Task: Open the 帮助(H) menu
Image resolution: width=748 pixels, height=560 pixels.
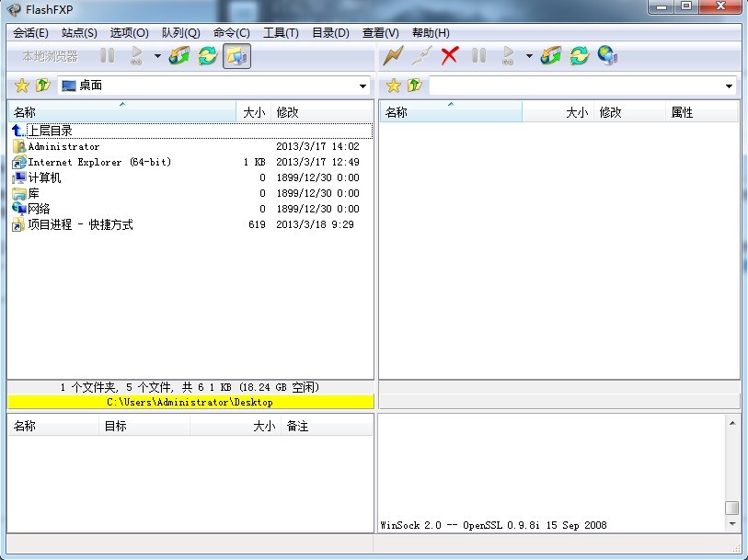Action: pos(431,33)
